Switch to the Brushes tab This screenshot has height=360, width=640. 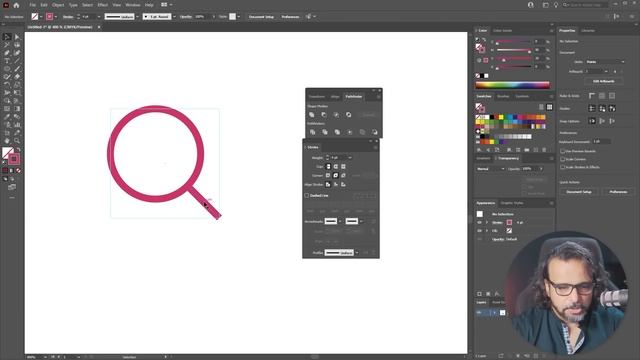pyautogui.click(x=503, y=96)
